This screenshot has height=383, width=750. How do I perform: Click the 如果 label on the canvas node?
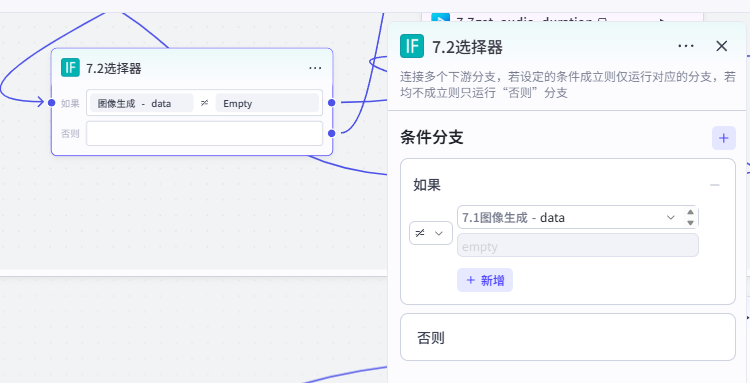click(70, 103)
